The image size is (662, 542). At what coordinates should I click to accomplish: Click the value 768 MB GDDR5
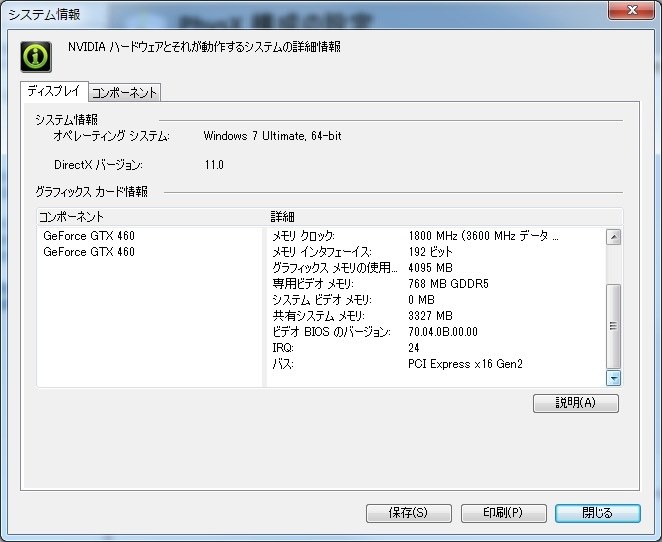pyautogui.click(x=448, y=284)
